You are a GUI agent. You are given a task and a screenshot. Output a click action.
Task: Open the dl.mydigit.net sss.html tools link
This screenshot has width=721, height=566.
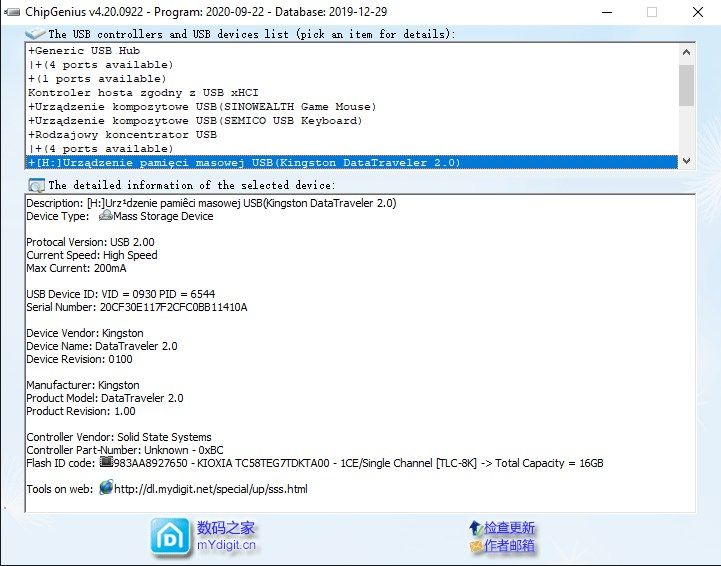[211, 489]
